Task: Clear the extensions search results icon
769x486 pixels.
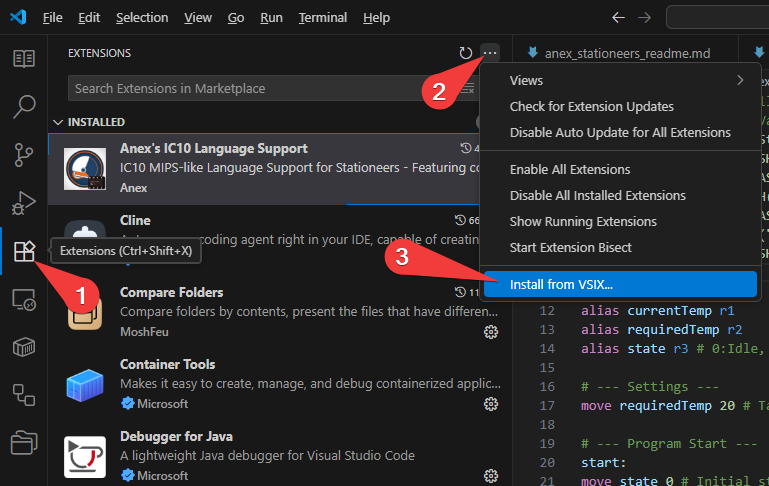Action: click(468, 89)
